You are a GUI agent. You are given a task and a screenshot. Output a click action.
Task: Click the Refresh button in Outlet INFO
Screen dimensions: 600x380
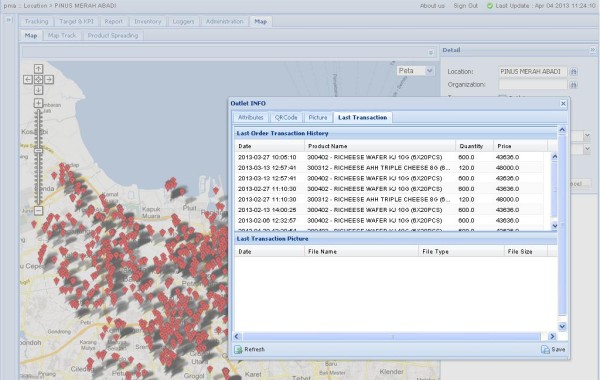pos(249,349)
